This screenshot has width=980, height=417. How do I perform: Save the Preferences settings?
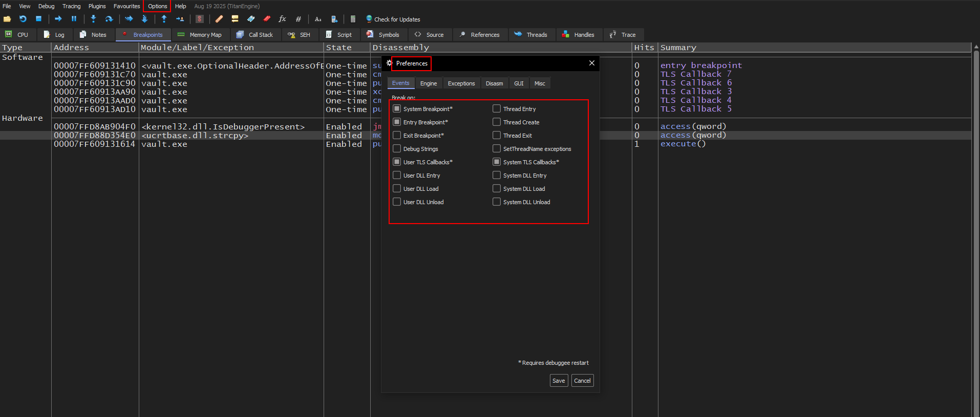pos(559,381)
